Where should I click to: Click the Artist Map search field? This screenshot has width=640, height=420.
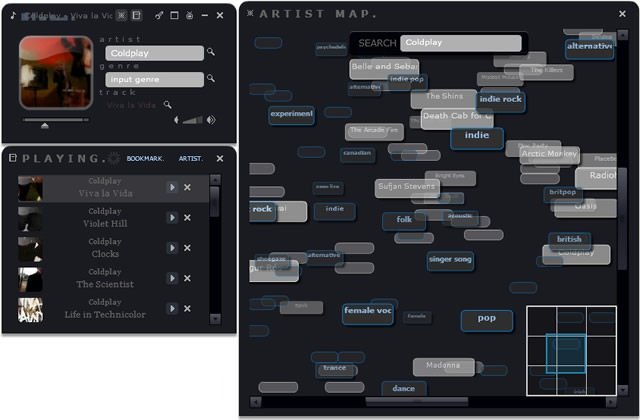461,43
